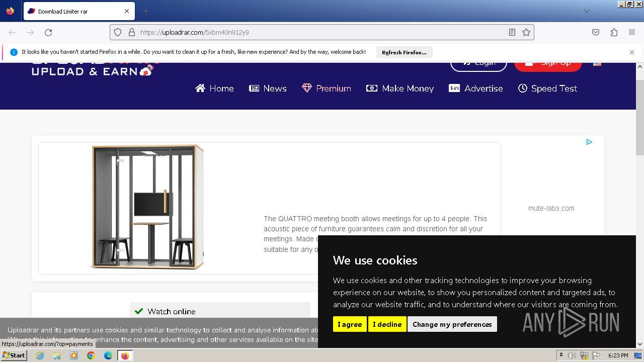Close the Download Limiter rar tab
The height and width of the screenshot is (362, 644).
[127, 11]
